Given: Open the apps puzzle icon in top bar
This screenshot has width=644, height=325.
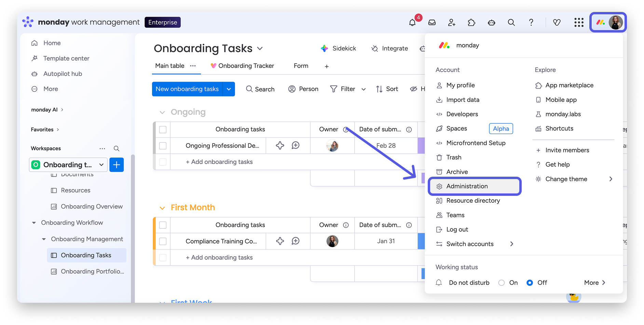Looking at the screenshot, I should pyautogui.click(x=471, y=23).
